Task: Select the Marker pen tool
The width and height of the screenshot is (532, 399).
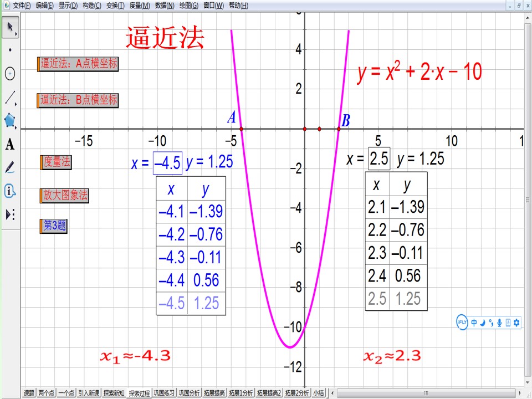Action: (10, 167)
